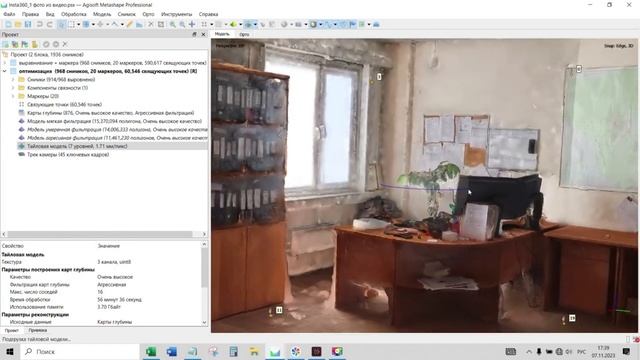
Task: Select the Navigation pointer tool
Action: tap(61, 24)
